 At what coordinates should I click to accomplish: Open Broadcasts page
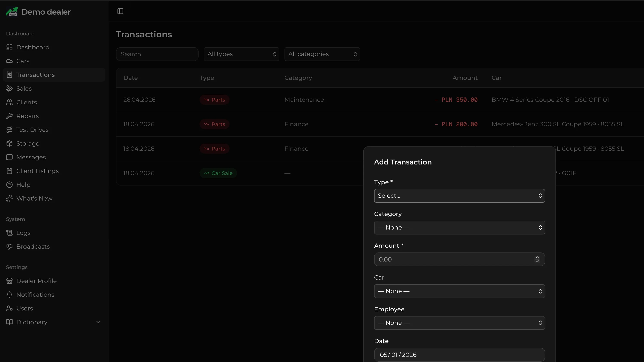(54, 246)
